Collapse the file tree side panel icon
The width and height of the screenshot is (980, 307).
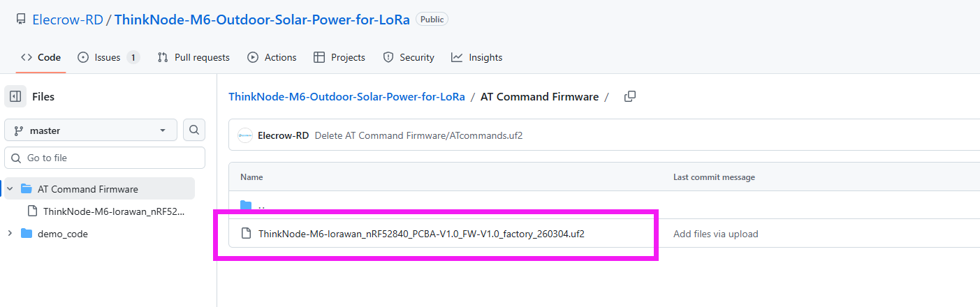[x=15, y=96]
